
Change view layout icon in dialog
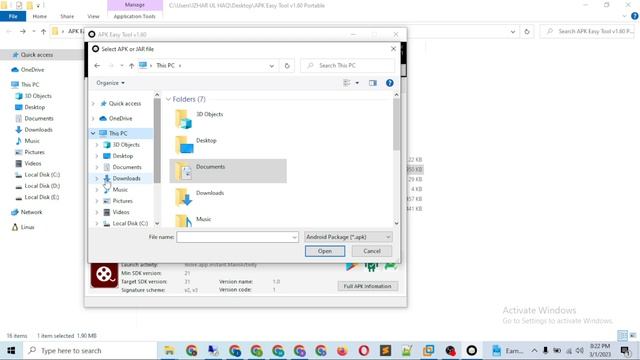pyautogui.click(x=347, y=83)
